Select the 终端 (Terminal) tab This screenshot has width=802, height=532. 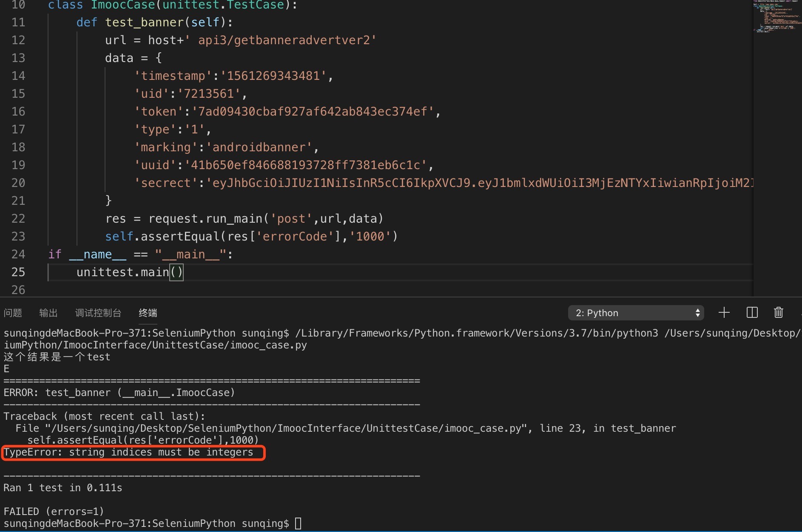coord(148,313)
